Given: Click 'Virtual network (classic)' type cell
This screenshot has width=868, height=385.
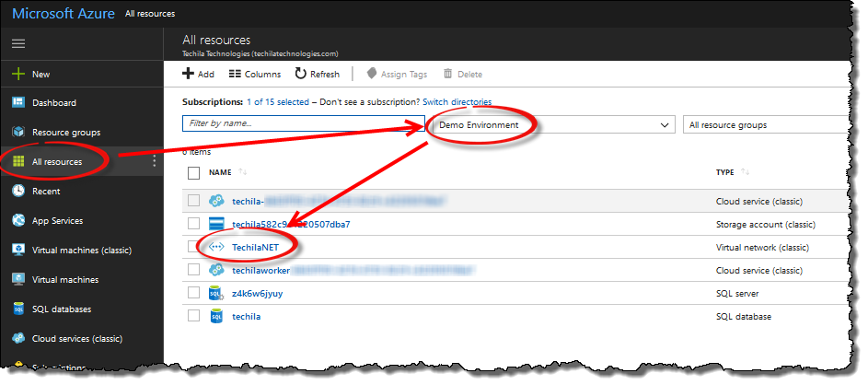Looking at the screenshot, I should click(762, 247).
